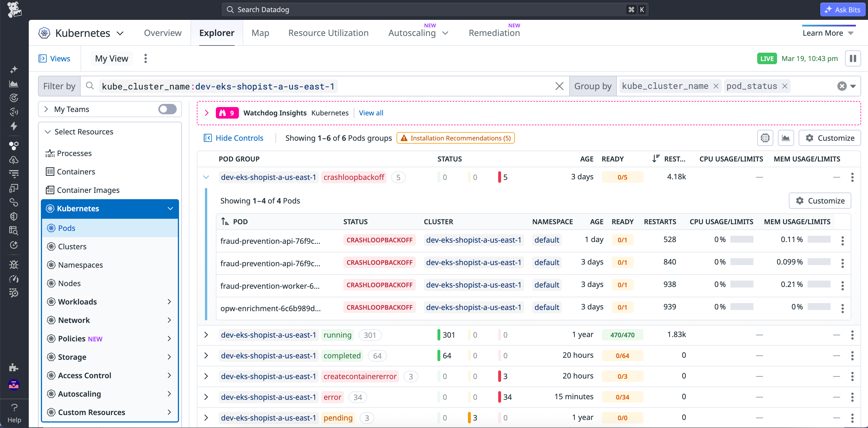Open Dashboards from the left navigation rail
868x428 pixels.
point(14,84)
